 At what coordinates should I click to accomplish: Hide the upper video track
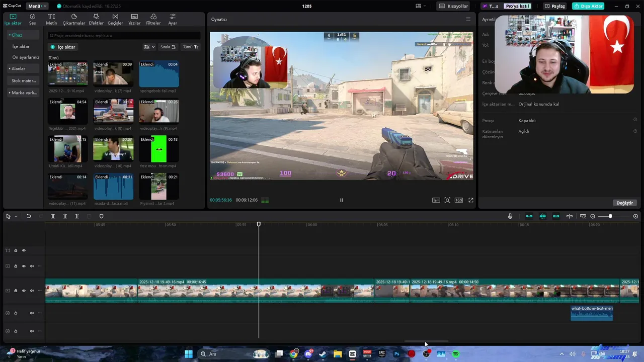(x=24, y=266)
